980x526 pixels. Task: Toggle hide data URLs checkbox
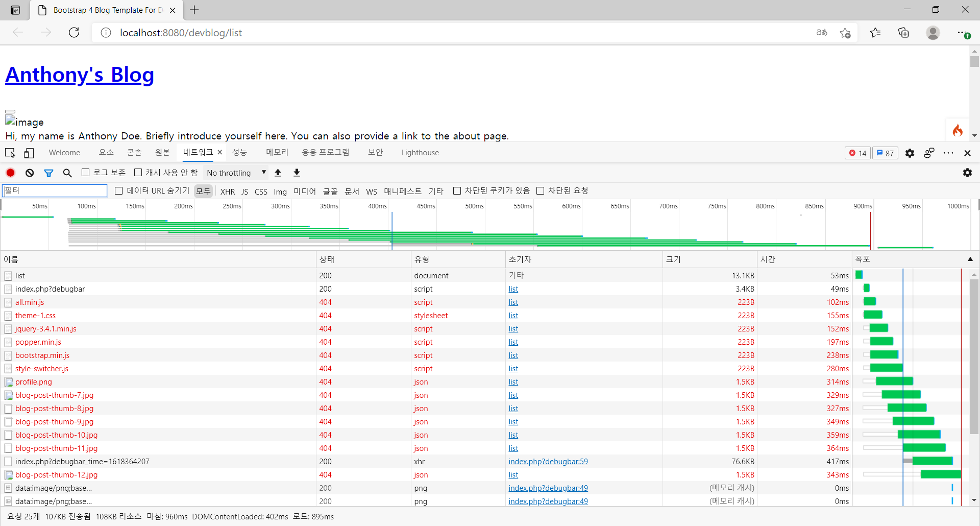119,190
